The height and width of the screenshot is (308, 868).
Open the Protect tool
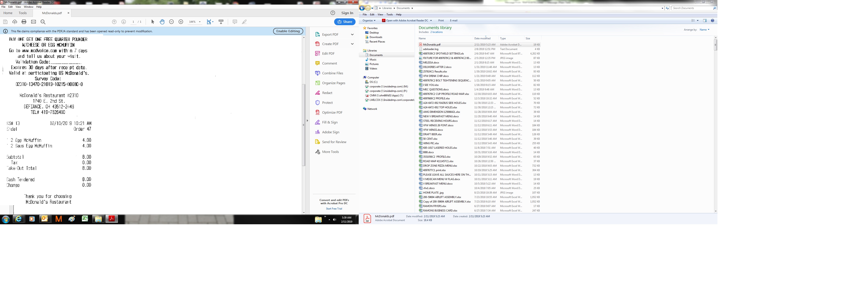324,103
